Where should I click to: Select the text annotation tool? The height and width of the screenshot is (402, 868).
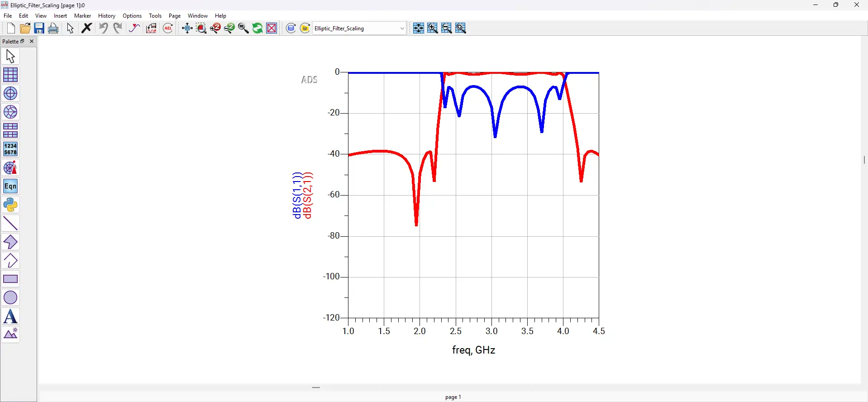pyautogui.click(x=10, y=316)
